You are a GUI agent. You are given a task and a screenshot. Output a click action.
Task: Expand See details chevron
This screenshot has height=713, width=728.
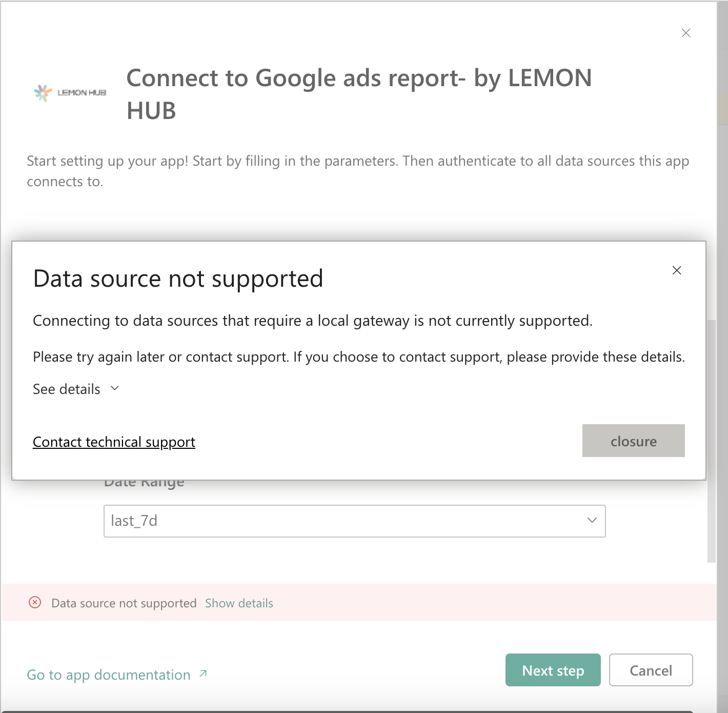click(115, 388)
